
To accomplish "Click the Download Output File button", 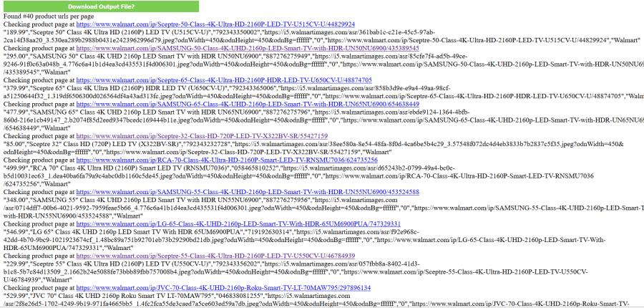I will pyautogui.click(x=101, y=6).
